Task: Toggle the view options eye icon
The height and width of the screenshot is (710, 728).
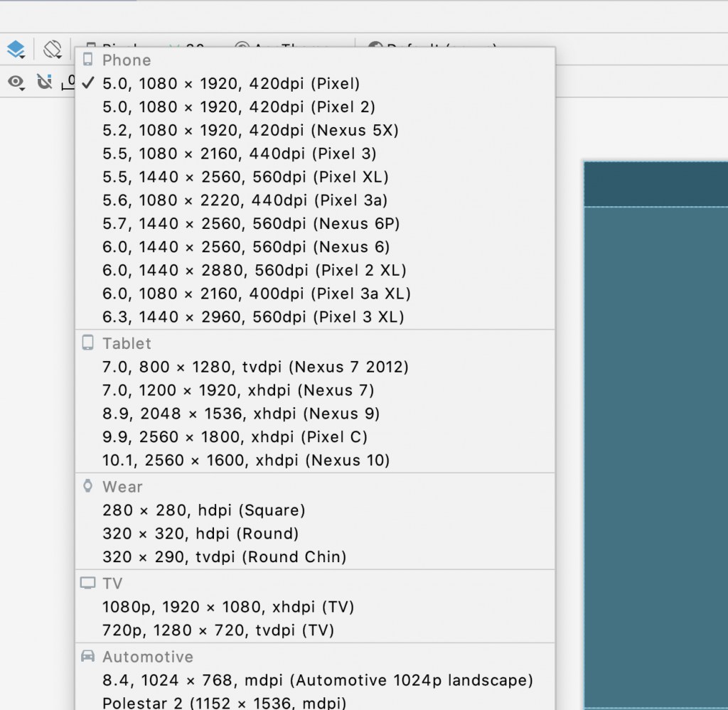Action: 16,82
